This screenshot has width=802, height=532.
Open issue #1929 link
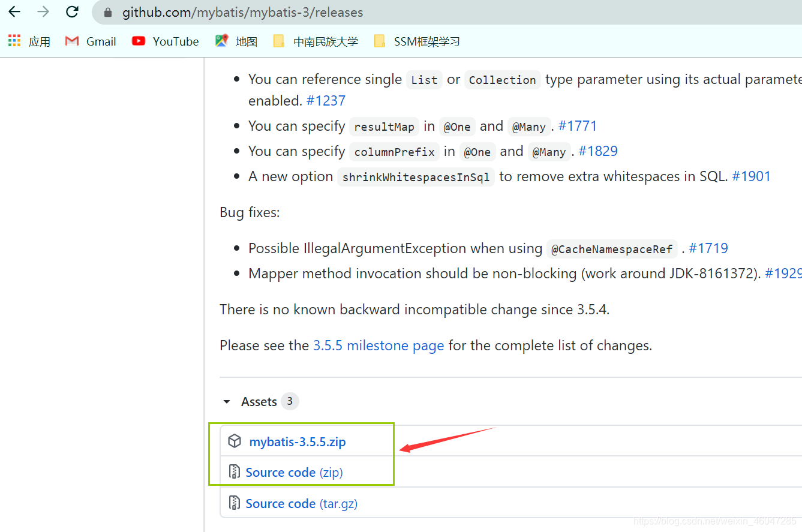tap(783, 273)
